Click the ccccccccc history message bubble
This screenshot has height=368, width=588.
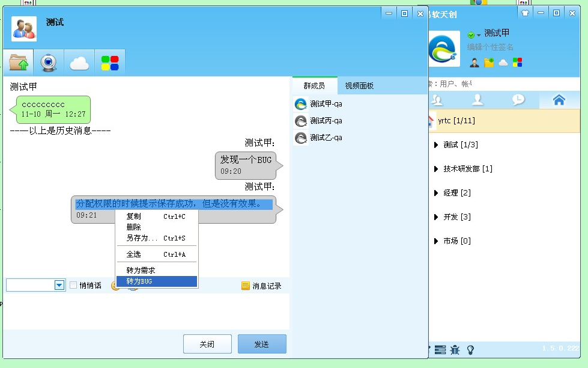[x=50, y=109]
